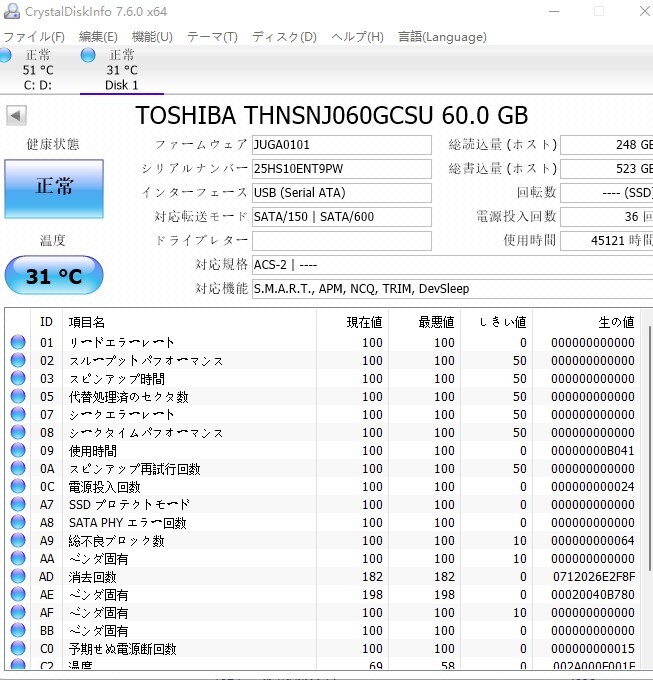Viewport: 653px width, 680px height.
Task: Click the total host reads value 248 GB
Action: coord(607,145)
